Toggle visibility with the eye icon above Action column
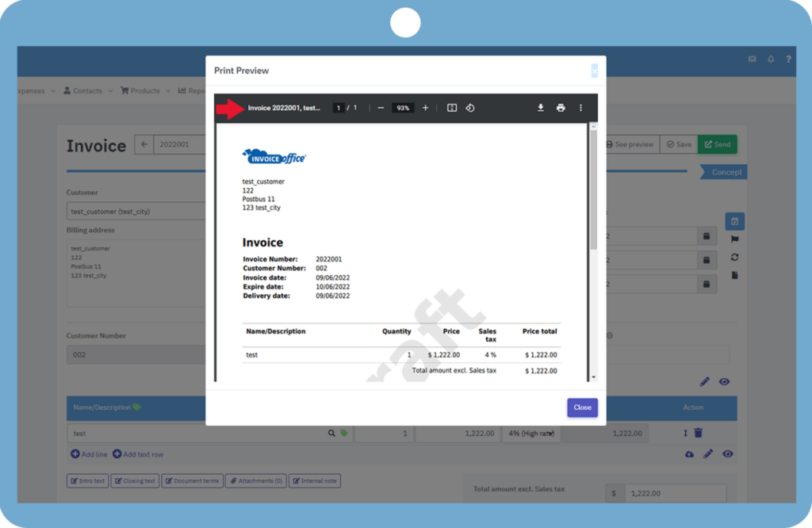812x528 pixels. pos(724,382)
